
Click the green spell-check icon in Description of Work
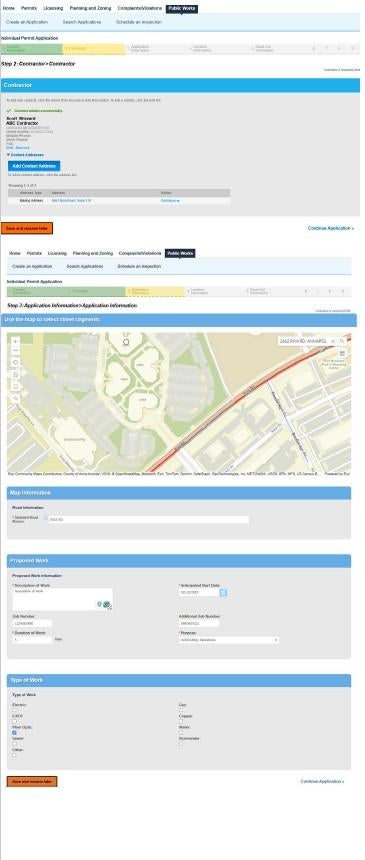tap(106, 604)
